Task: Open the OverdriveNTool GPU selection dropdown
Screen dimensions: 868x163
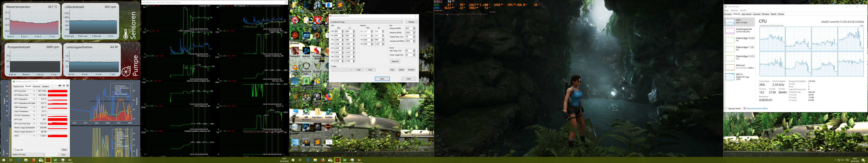Action: (367, 22)
